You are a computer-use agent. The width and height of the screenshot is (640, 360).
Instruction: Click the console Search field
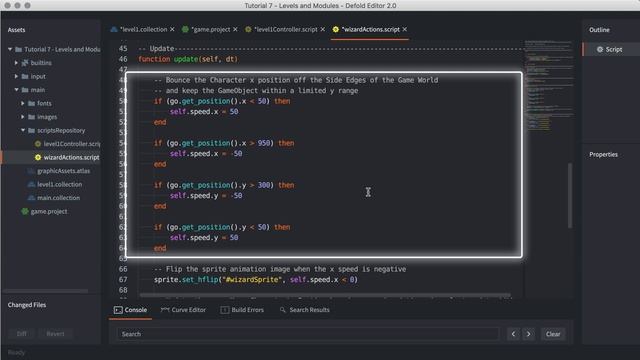click(308, 334)
